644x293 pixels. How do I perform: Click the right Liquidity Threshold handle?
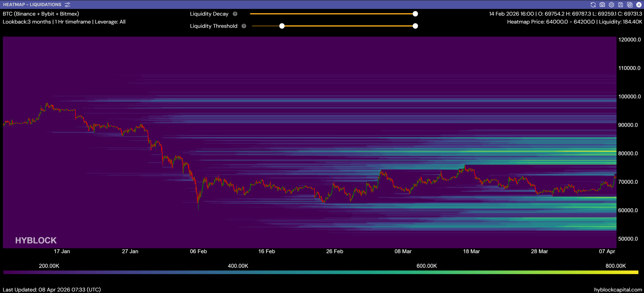tap(415, 26)
